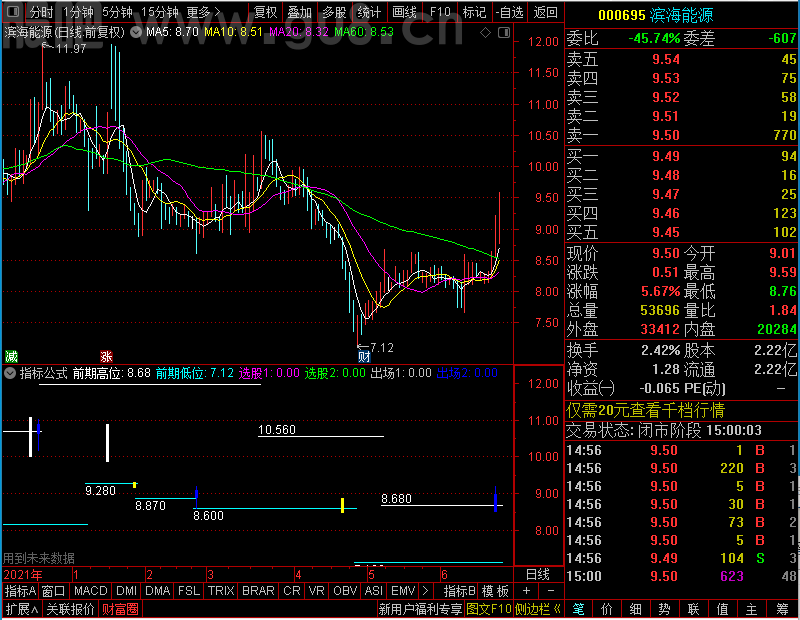Select the 笔 tick detail tab
This screenshot has width=800, height=620.
[x=578, y=609]
